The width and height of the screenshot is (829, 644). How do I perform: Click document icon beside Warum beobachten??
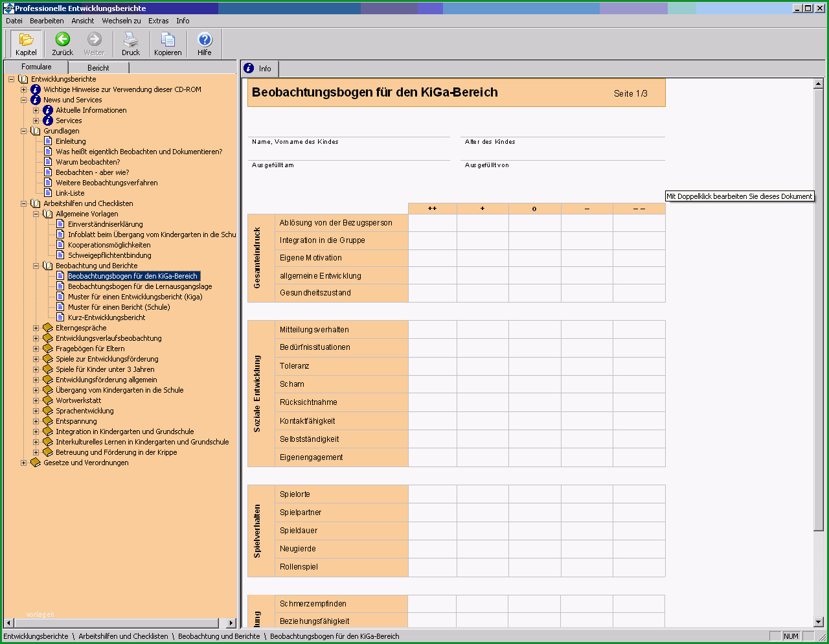click(48, 162)
